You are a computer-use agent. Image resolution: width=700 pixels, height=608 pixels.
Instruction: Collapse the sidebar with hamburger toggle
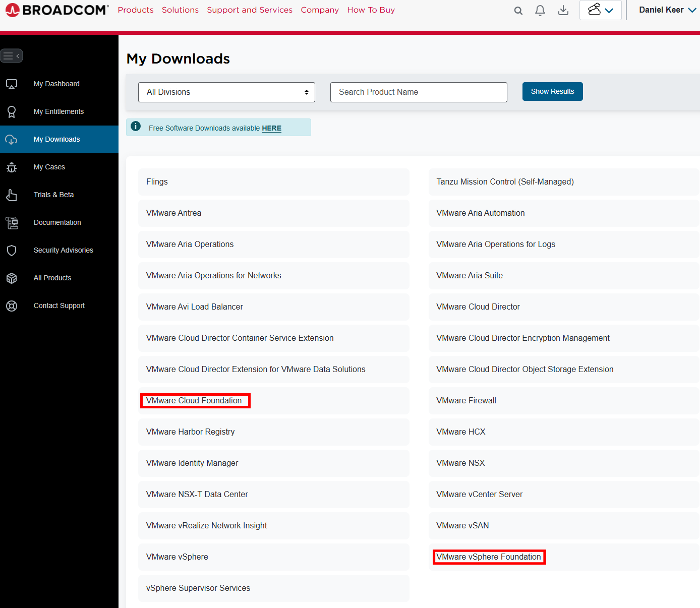coord(12,55)
